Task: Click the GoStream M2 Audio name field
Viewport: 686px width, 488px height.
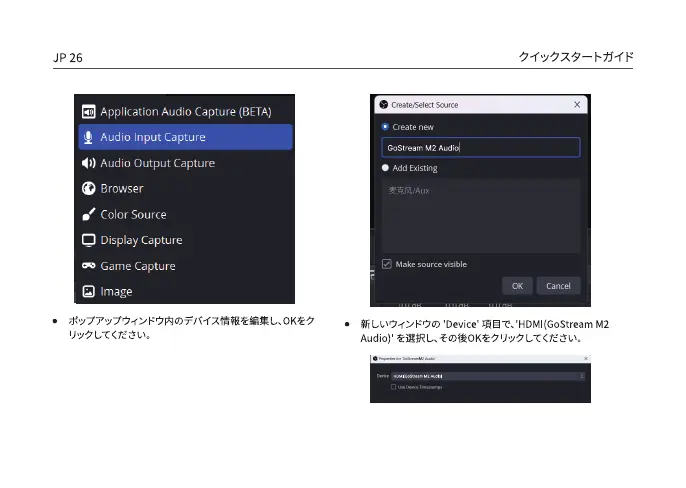Action: (480, 148)
